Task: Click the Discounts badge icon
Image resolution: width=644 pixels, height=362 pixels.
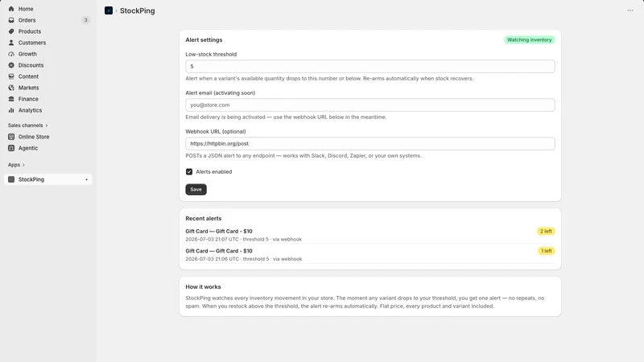Action: 11,65
